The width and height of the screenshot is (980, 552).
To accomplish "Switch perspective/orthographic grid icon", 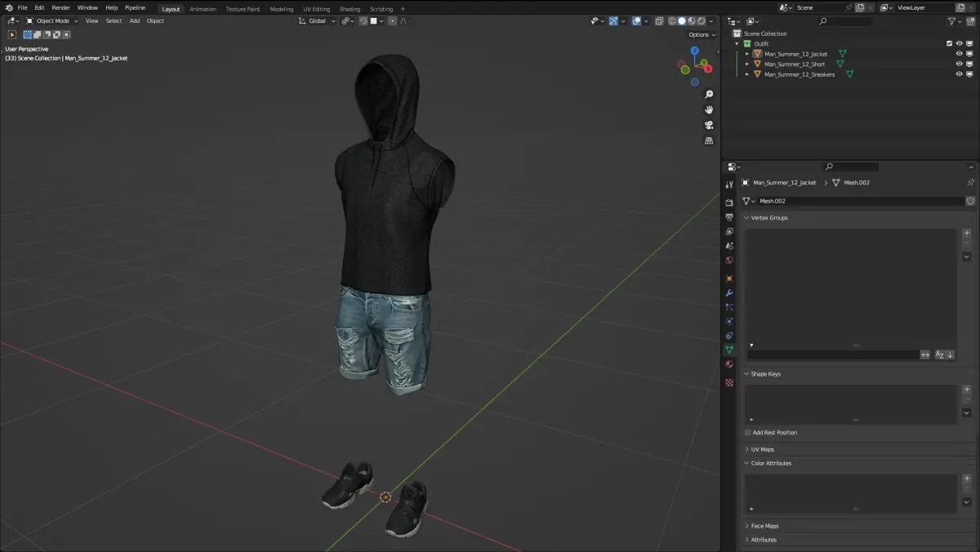I will tap(709, 140).
